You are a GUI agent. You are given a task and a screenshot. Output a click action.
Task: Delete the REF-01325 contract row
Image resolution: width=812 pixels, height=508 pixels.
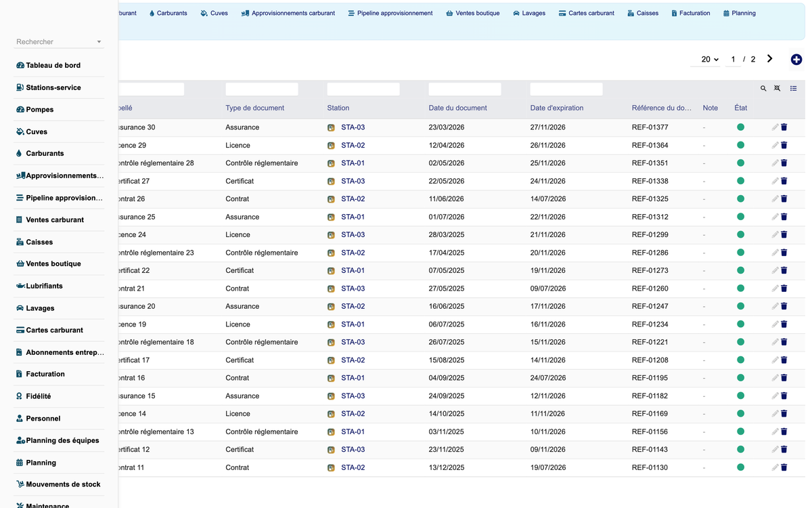click(784, 199)
